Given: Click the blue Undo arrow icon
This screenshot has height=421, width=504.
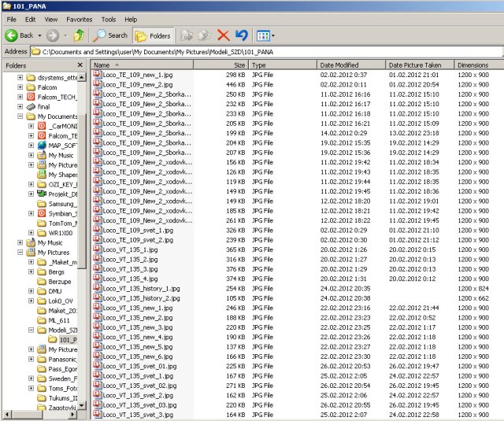Looking at the screenshot, I should coord(241,35).
